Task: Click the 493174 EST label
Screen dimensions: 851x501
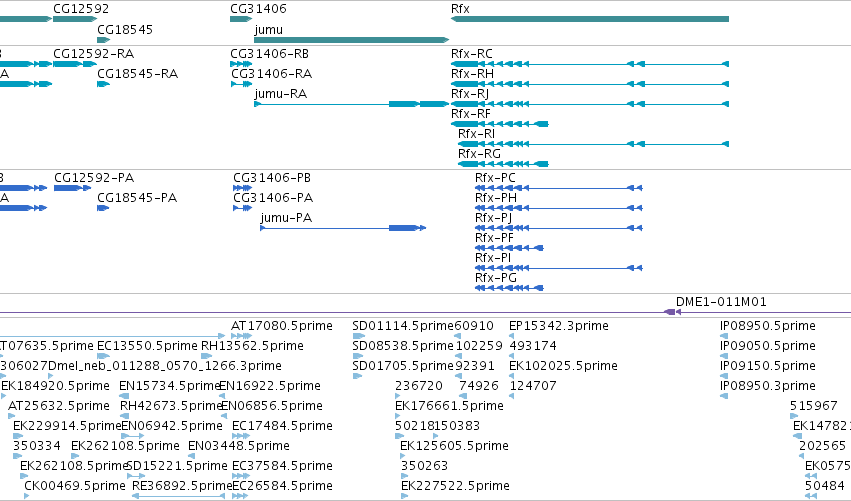Action: [533, 346]
